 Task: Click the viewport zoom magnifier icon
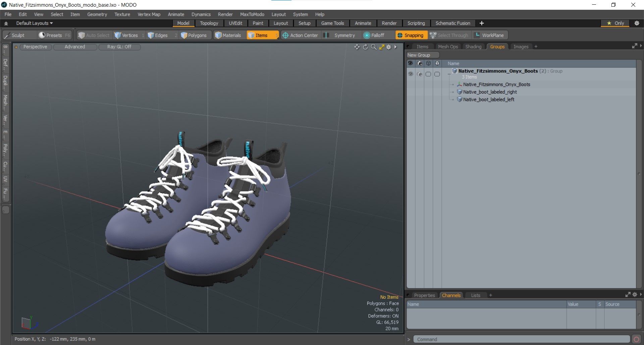[x=373, y=47]
